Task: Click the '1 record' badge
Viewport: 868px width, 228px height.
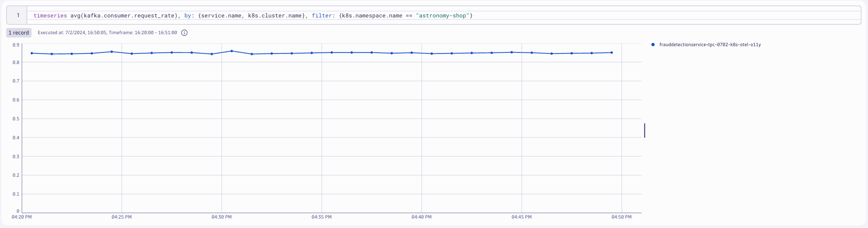Action: [x=19, y=33]
